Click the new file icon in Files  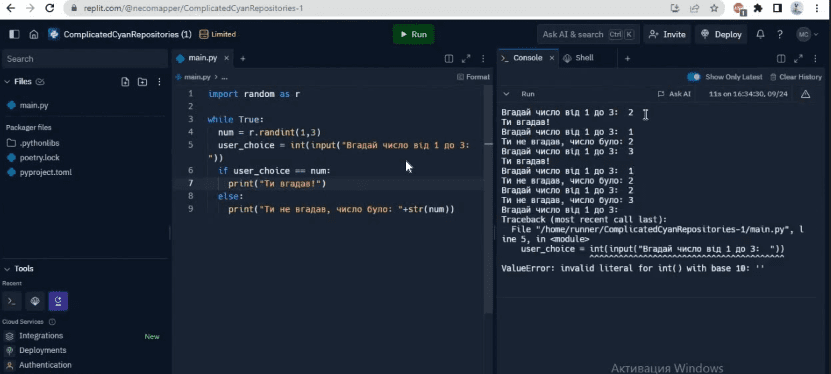click(125, 82)
